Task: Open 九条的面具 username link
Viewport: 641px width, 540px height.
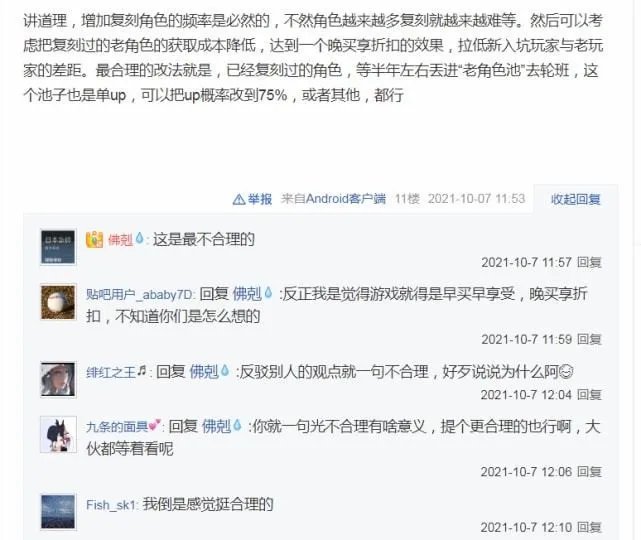Action: 117,427
